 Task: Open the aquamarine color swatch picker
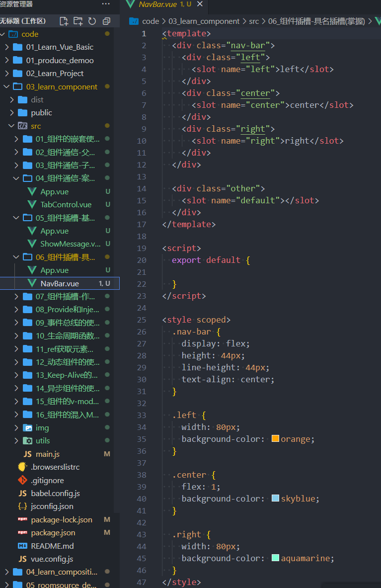pyautogui.click(x=275, y=558)
